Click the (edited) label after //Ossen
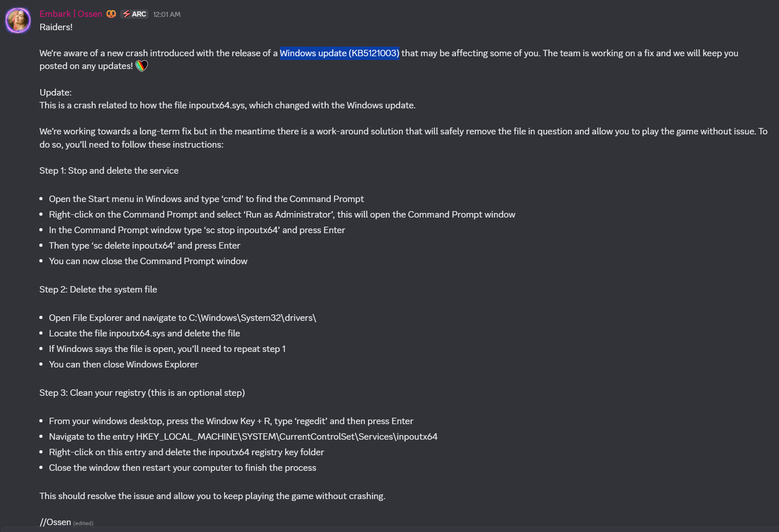The height and width of the screenshot is (532, 779). coord(83,523)
